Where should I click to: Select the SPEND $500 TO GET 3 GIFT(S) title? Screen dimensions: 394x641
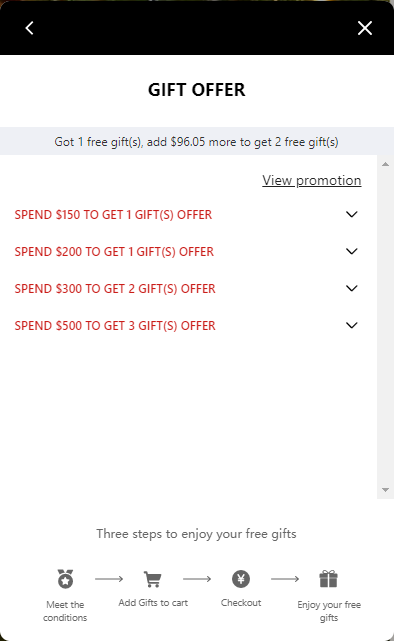tap(115, 325)
